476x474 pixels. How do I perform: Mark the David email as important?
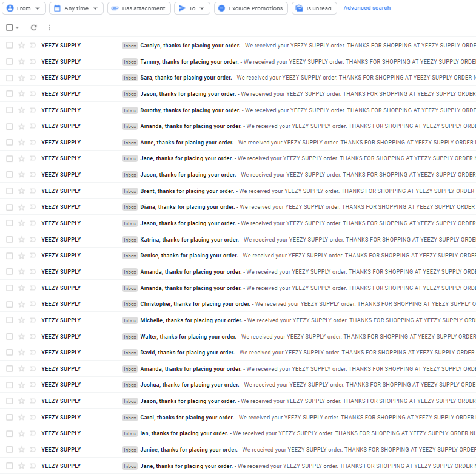click(x=33, y=353)
